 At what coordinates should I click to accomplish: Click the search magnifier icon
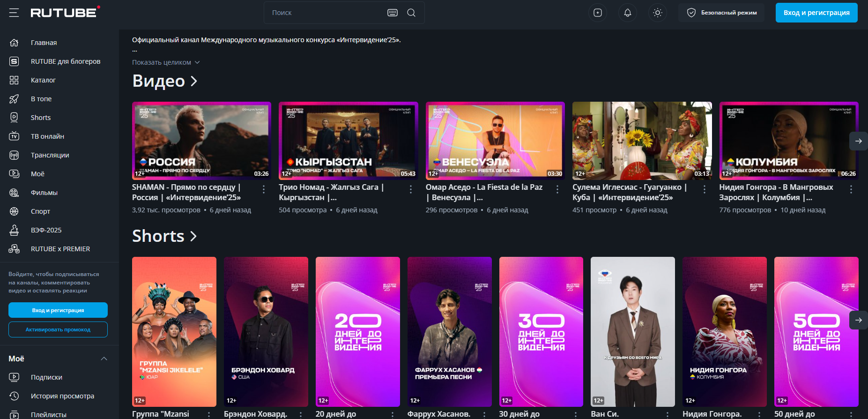click(411, 13)
